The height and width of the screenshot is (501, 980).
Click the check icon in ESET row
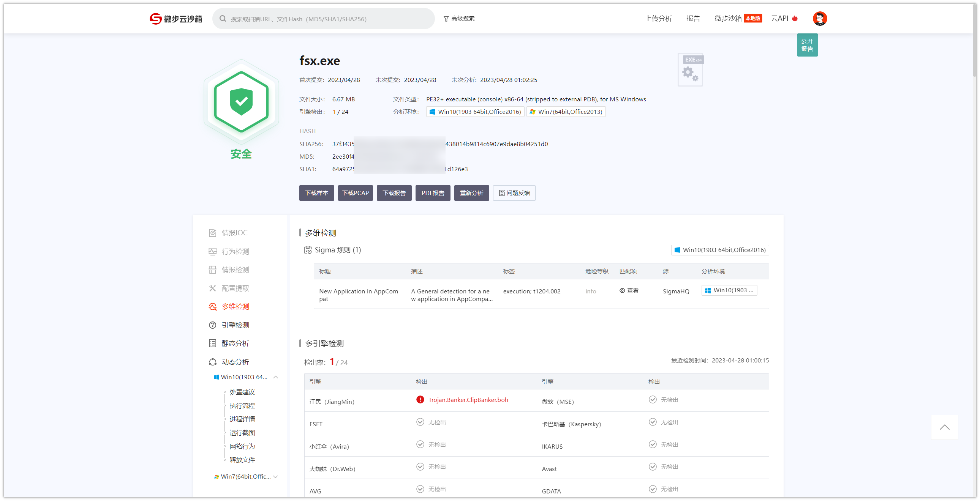tap(420, 422)
